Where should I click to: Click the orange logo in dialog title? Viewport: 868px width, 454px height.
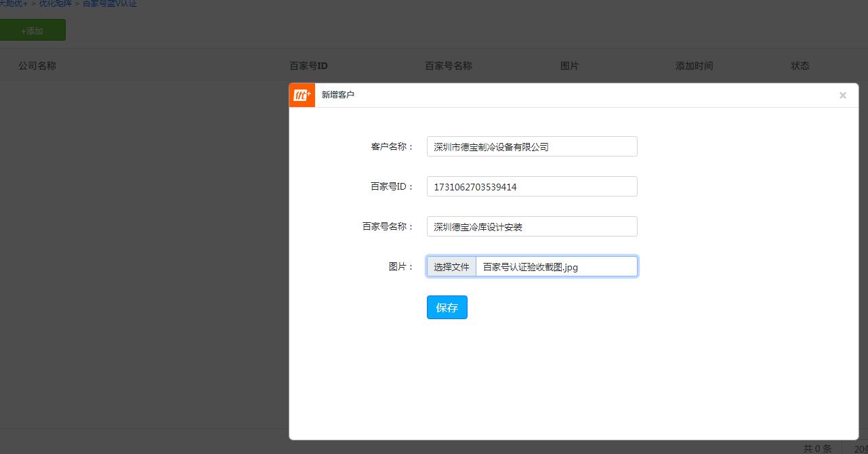(302, 96)
